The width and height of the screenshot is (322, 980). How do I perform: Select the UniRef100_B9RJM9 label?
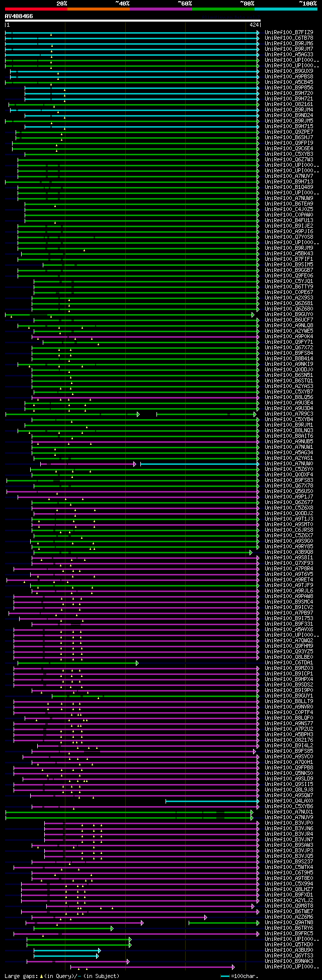[289, 248]
